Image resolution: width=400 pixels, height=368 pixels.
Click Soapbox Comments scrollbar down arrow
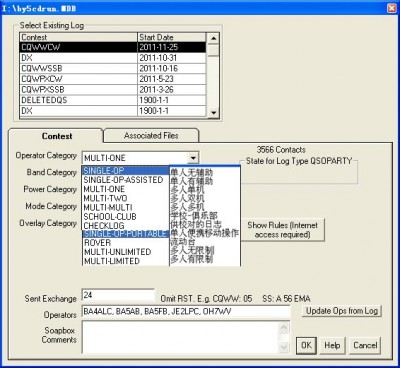284,348
